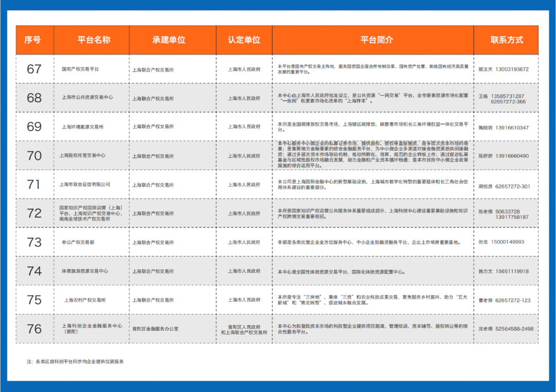Select row number 69

34,127
